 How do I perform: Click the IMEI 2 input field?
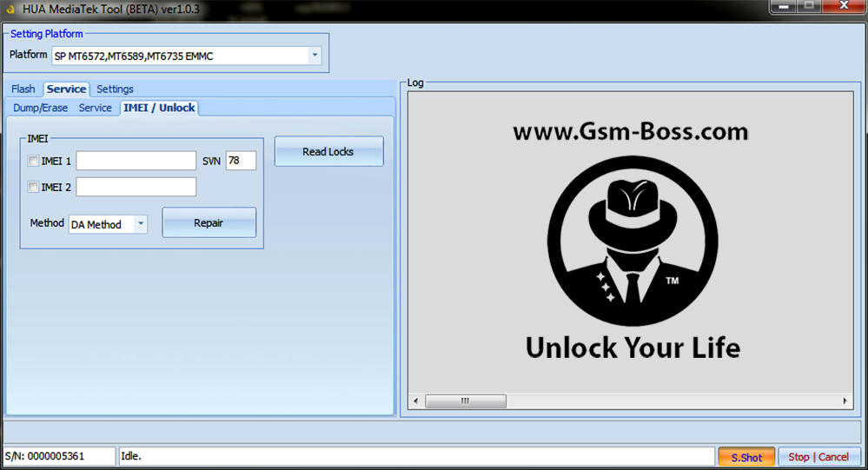[x=136, y=187]
